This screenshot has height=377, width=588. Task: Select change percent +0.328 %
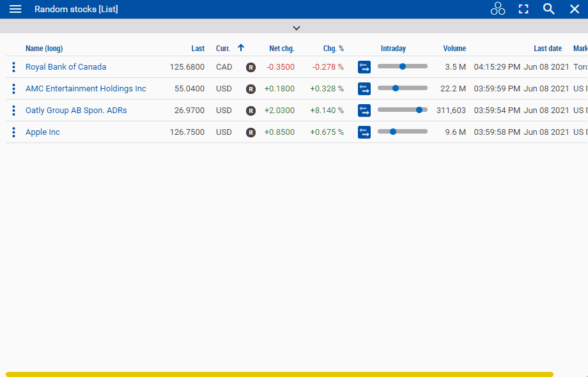pos(327,88)
